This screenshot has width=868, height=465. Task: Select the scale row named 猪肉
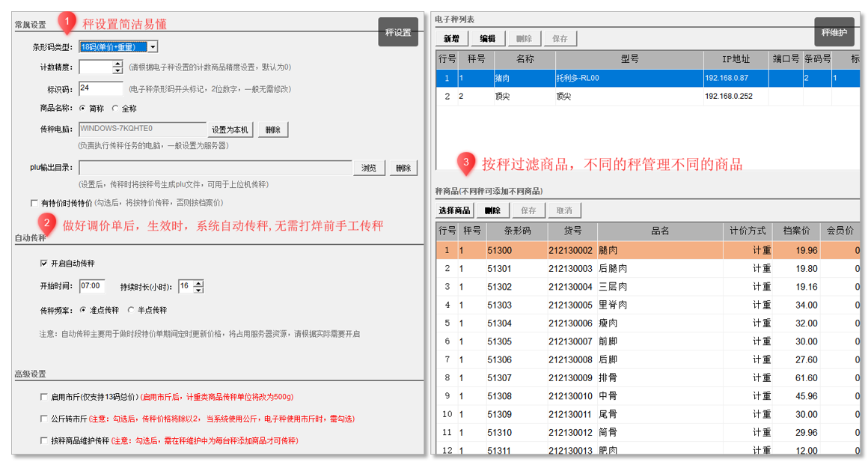[x=648, y=78]
